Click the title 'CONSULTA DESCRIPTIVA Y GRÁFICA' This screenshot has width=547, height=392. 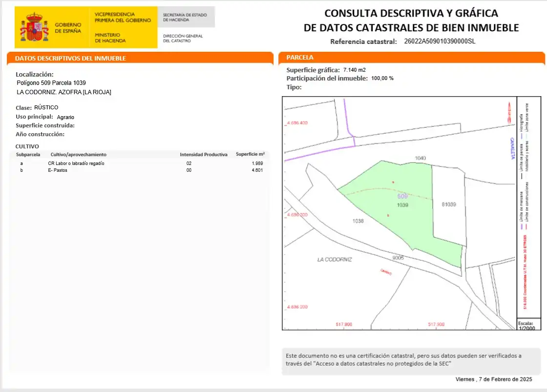411,13
